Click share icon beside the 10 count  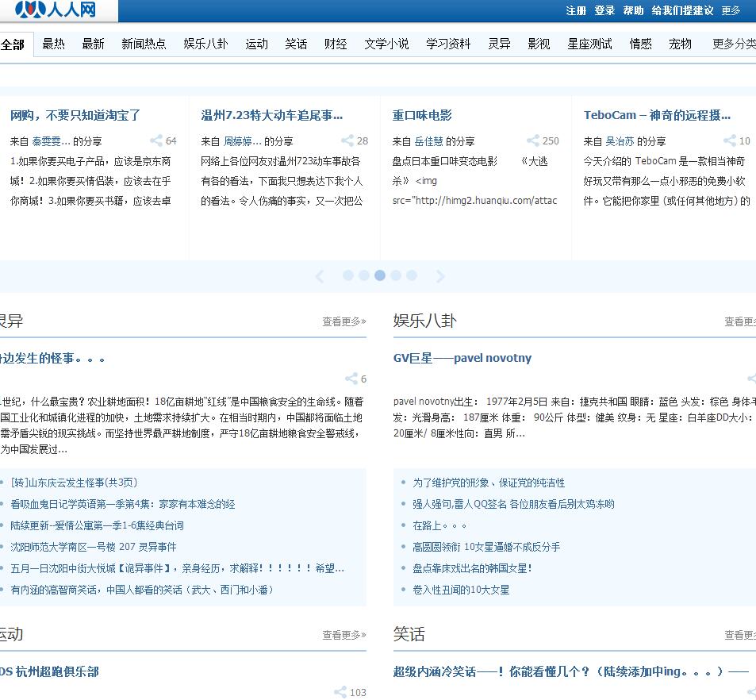click(730, 140)
